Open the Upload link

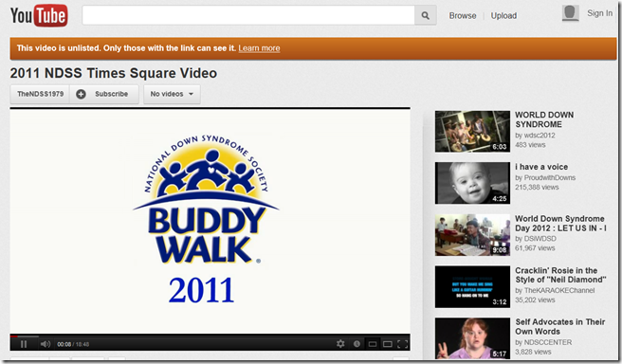(503, 15)
